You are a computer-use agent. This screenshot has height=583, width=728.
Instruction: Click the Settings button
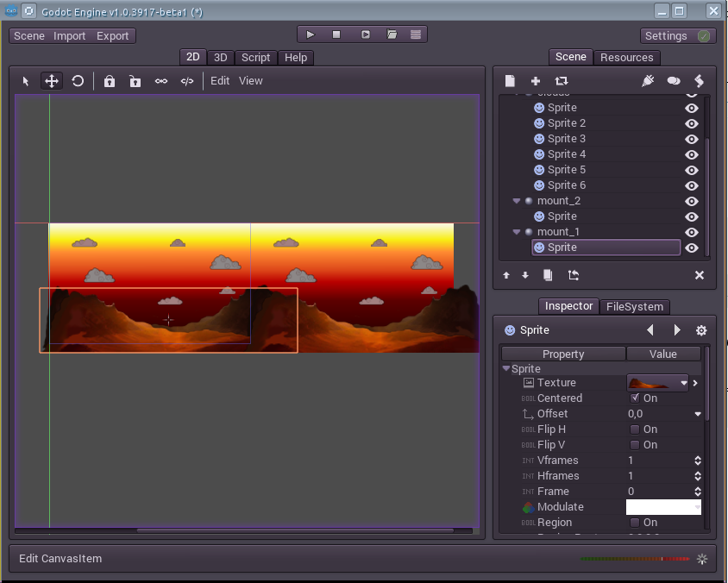click(677, 36)
